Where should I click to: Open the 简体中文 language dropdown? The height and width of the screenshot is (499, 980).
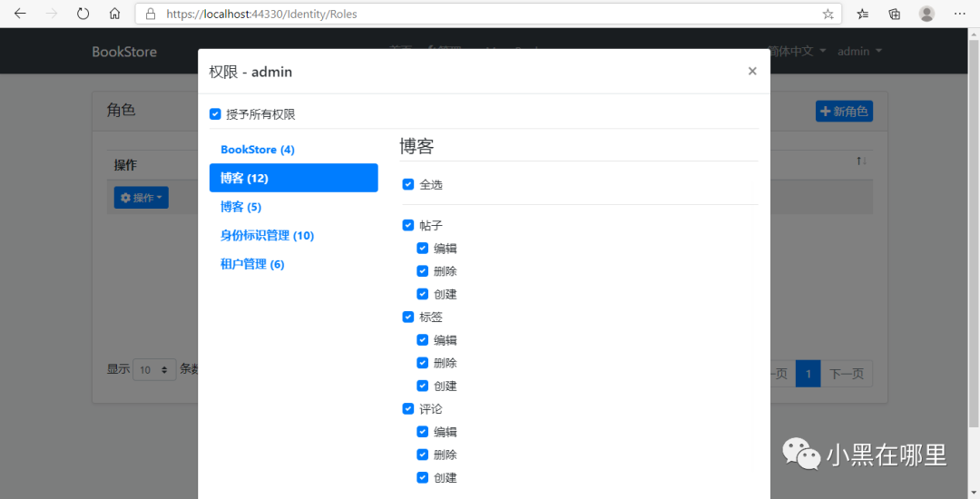point(797,51)
